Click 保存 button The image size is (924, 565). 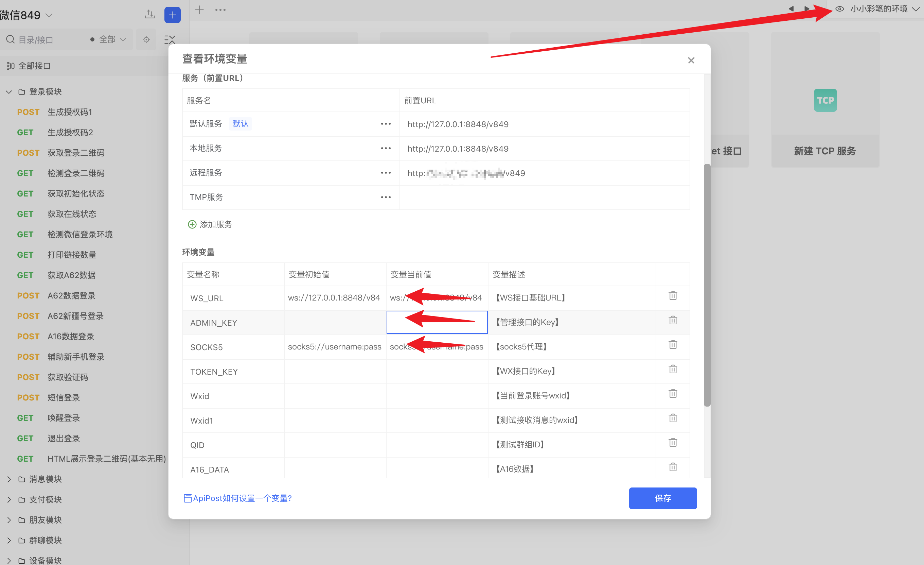(663, 498)
